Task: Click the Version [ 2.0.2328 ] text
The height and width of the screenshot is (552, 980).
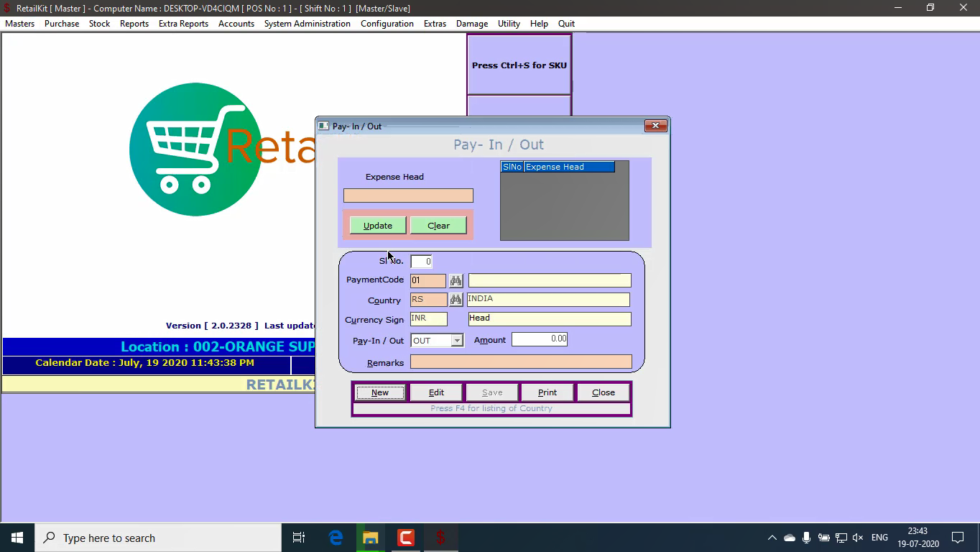Action: tap(212, 326)
